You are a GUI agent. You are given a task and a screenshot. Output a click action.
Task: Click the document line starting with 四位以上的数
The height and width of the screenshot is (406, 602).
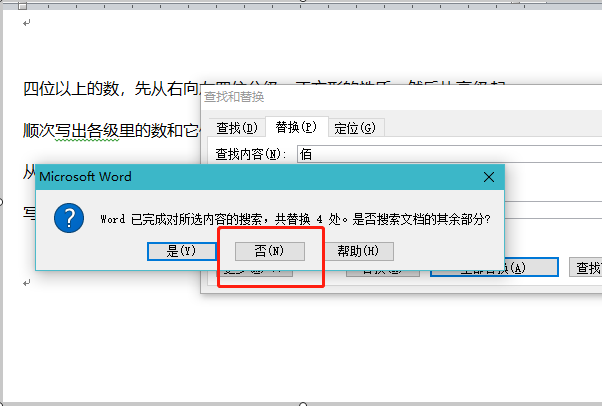point(112,89)
